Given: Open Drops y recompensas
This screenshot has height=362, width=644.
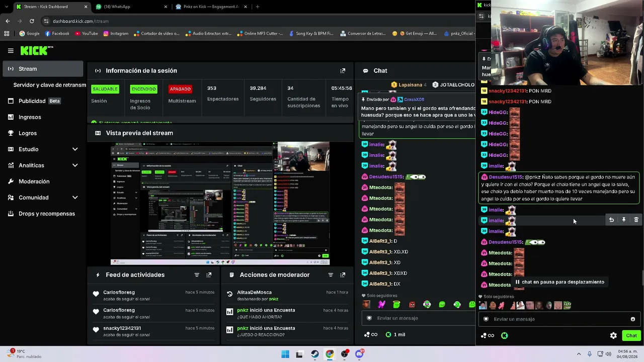Looking at the screenshot, I should (47, 214).
